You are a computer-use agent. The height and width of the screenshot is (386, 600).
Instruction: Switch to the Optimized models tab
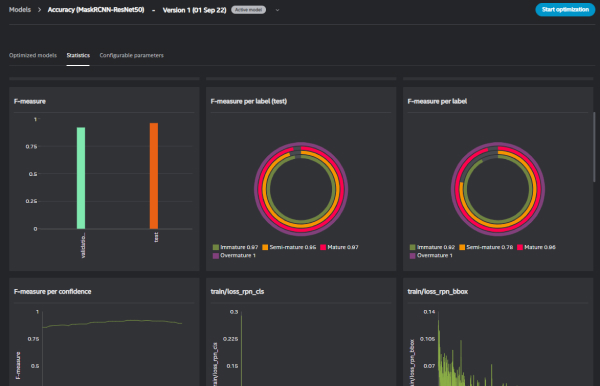(x=33, y=55)
